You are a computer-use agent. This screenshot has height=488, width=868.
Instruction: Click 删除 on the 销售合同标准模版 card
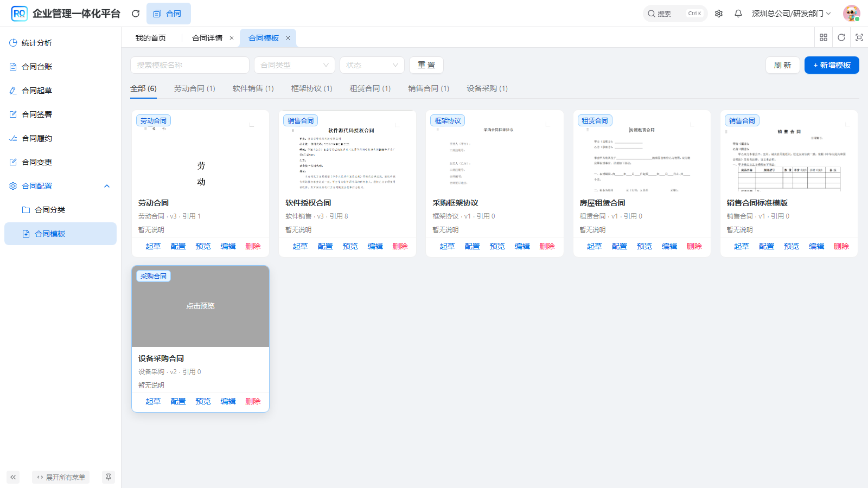point(841,246)
